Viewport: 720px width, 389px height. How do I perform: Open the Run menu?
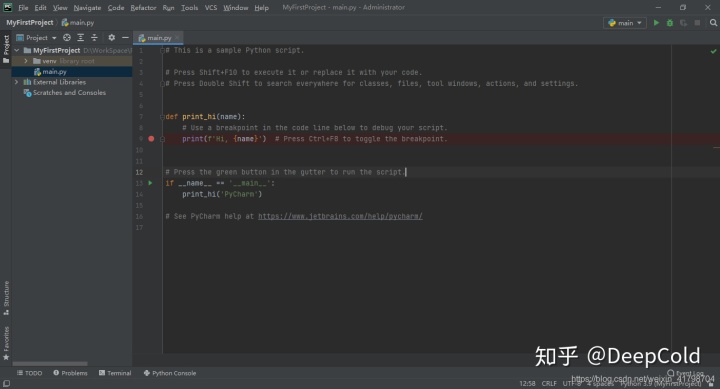pos(169,7)
